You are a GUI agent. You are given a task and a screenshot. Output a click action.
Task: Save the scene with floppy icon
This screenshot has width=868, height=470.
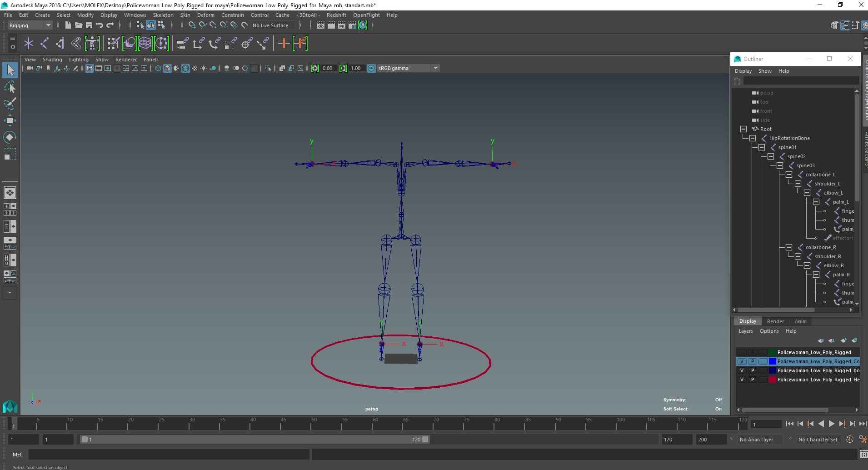89,25
